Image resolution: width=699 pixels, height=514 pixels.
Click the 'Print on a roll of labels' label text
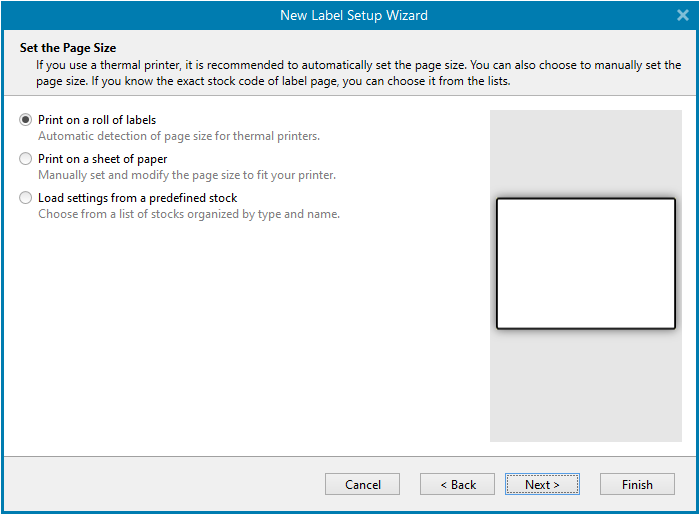click(x=97, y=120)
